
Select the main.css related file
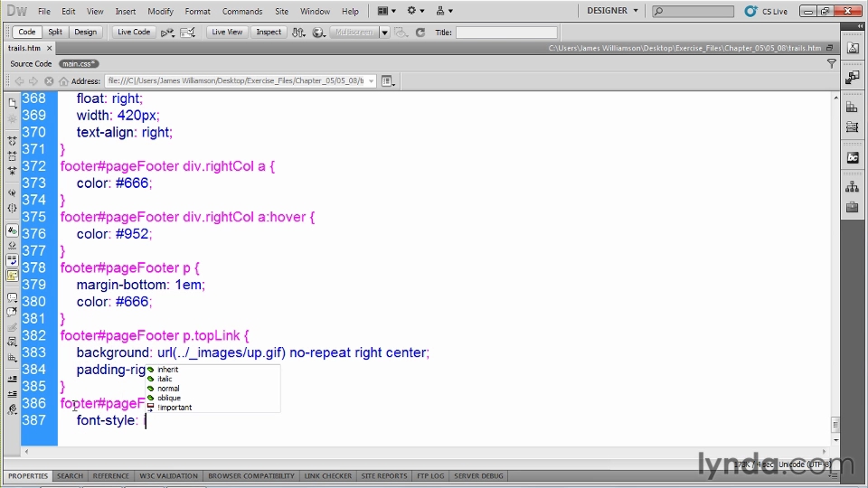coord(79,63)
